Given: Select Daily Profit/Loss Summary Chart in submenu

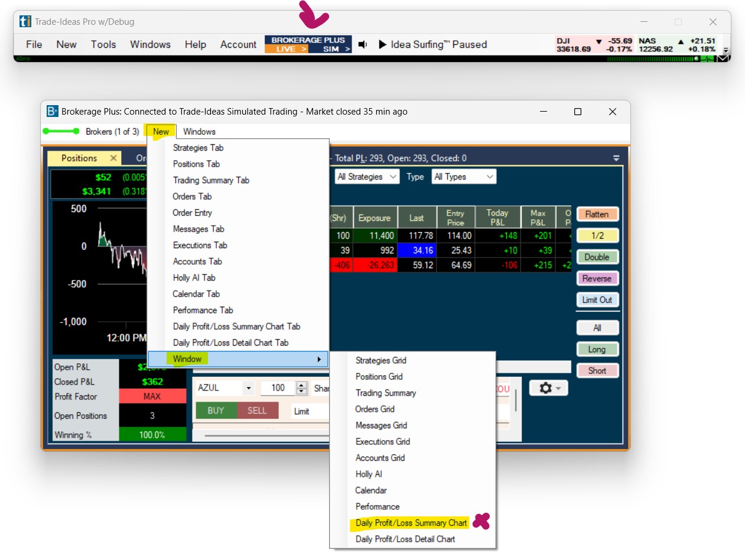Looking at the screenshot, I should point(411,523).
